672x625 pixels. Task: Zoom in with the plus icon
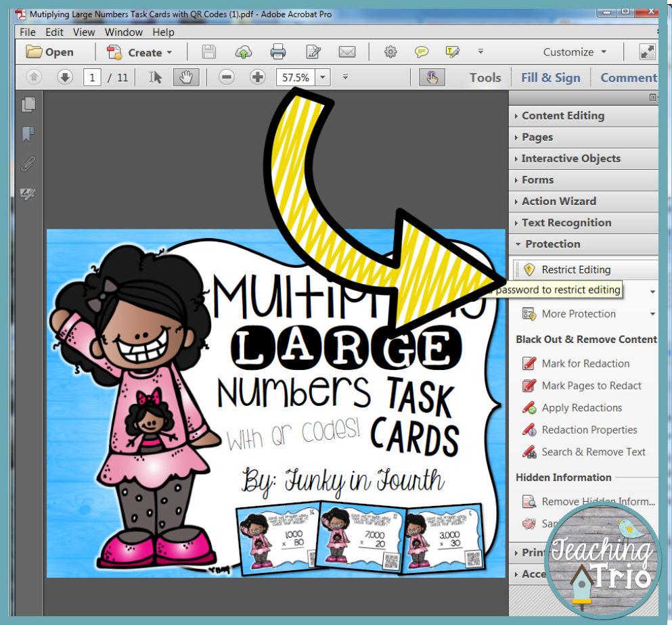pos(257,77)
